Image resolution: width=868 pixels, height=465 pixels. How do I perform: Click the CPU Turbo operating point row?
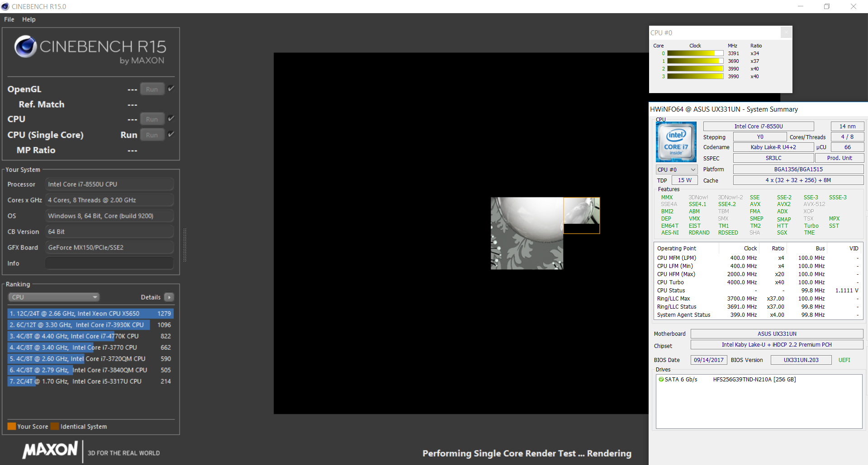pyautogui.click(x=758, y=282)
